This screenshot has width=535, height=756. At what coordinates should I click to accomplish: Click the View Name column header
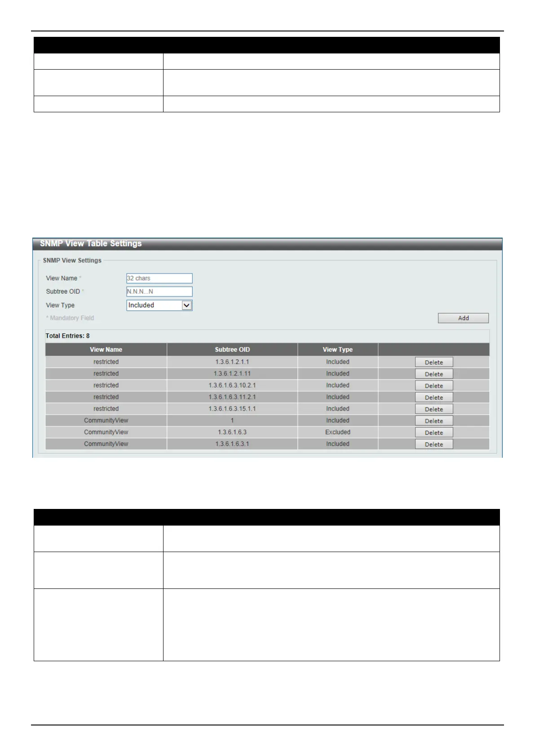point(106,349)
